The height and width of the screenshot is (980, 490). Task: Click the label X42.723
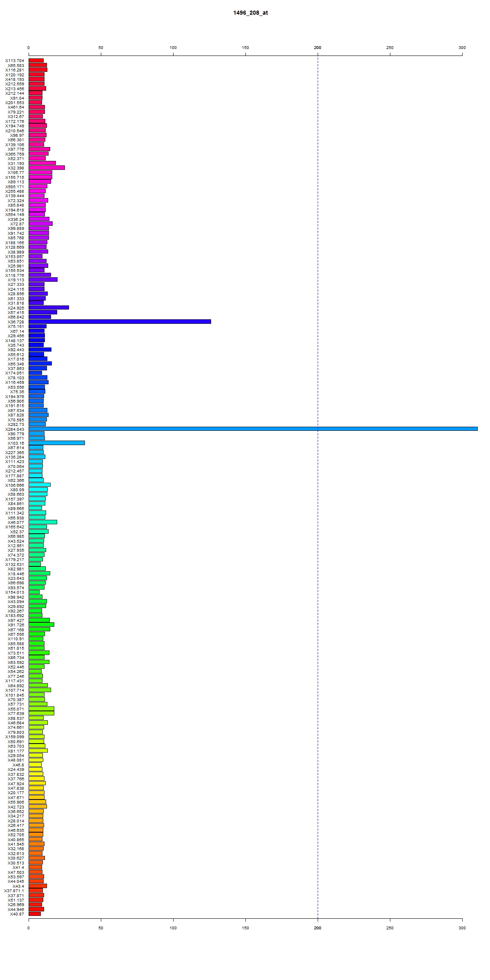[x=16, y=806]
